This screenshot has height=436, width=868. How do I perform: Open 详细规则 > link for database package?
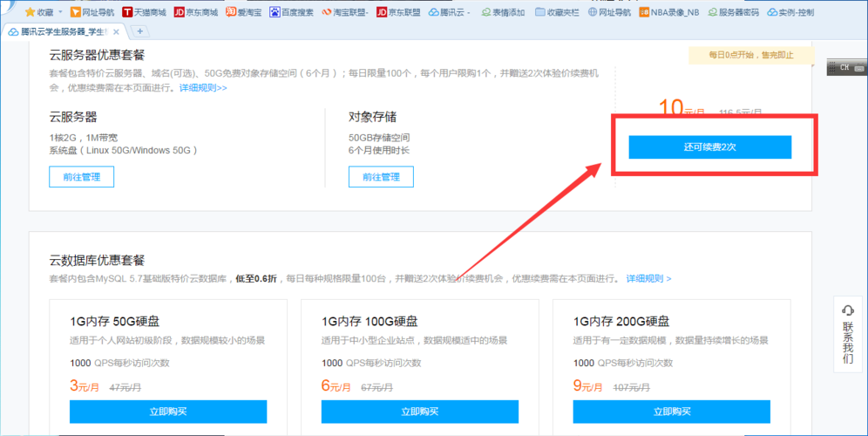(648, 278)
